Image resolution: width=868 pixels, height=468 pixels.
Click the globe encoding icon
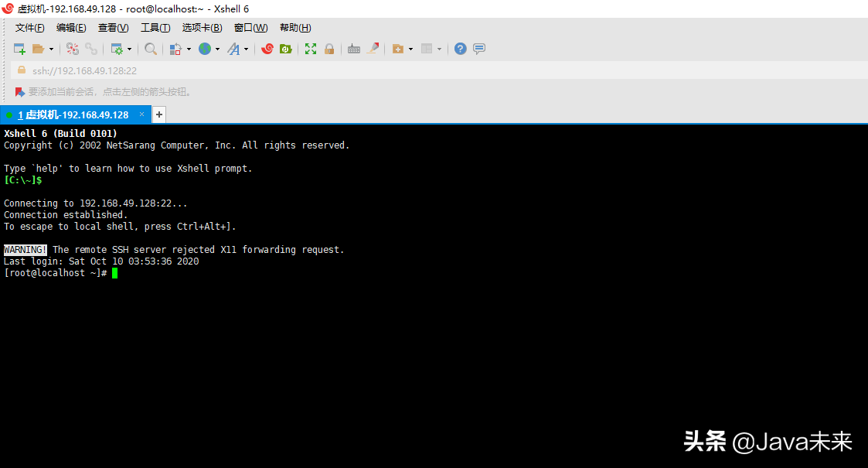205,49
